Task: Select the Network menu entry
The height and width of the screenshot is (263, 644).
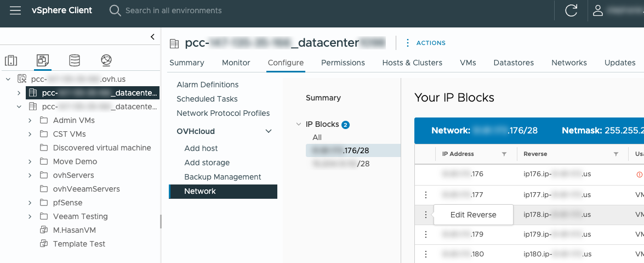Action: [223, 192]
